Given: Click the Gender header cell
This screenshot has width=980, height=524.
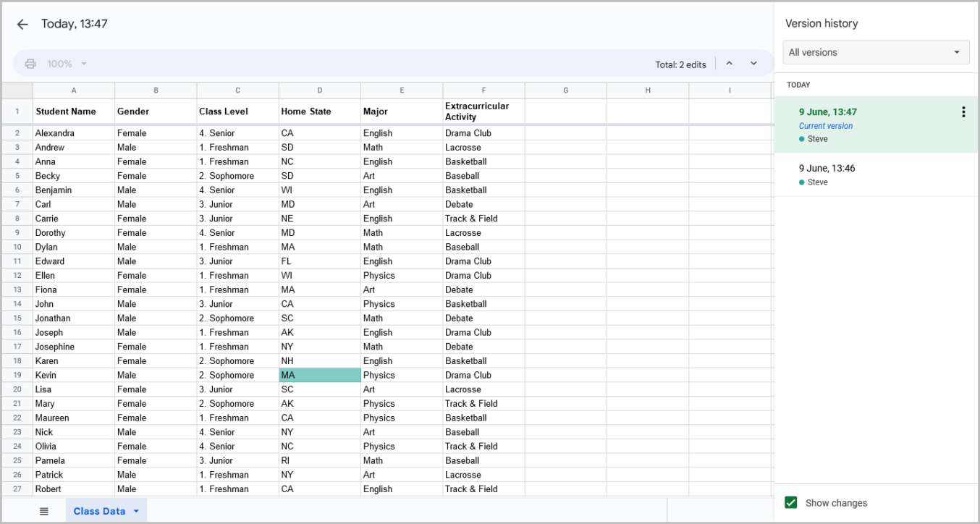Looking at the screenshot, I should point(156,111).
